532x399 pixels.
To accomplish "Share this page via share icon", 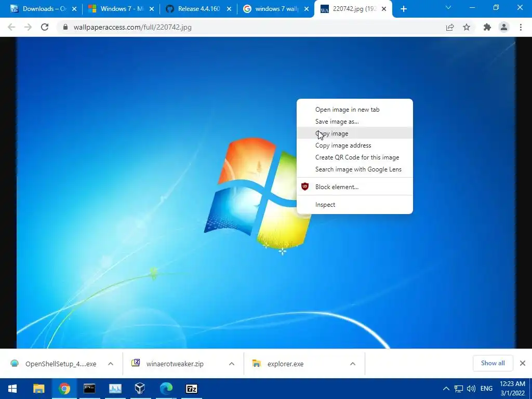I will pos(450,27).
